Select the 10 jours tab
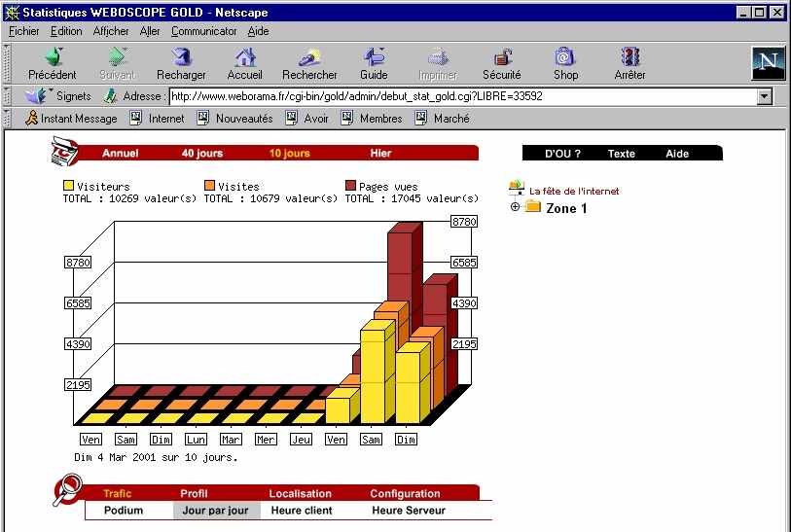The image size is (791, 532). (290, 154)
